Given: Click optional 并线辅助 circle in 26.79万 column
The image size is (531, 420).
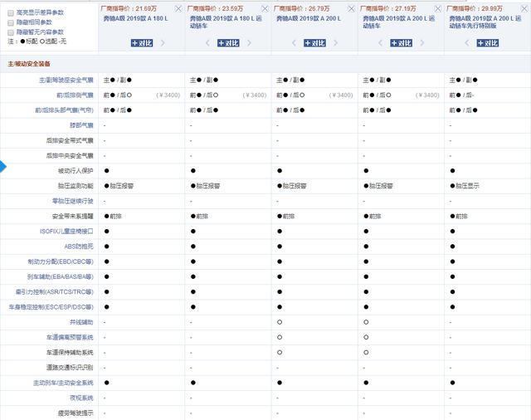Looking at the screenshot, I should [280, 322].
